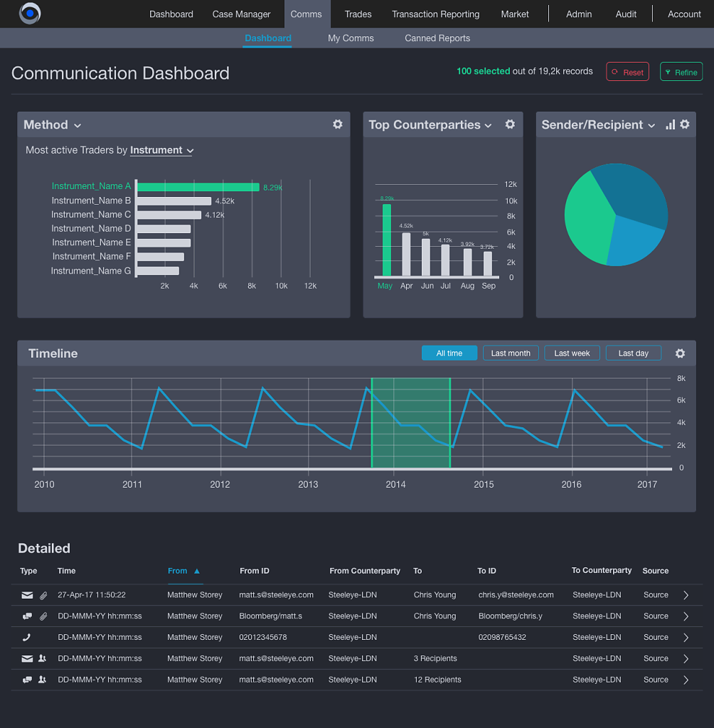Screen dimensions: 714x728
Task: Click the Sep bar in Top Counterparties
Action: pyautogui.click(x=488, y=264)
